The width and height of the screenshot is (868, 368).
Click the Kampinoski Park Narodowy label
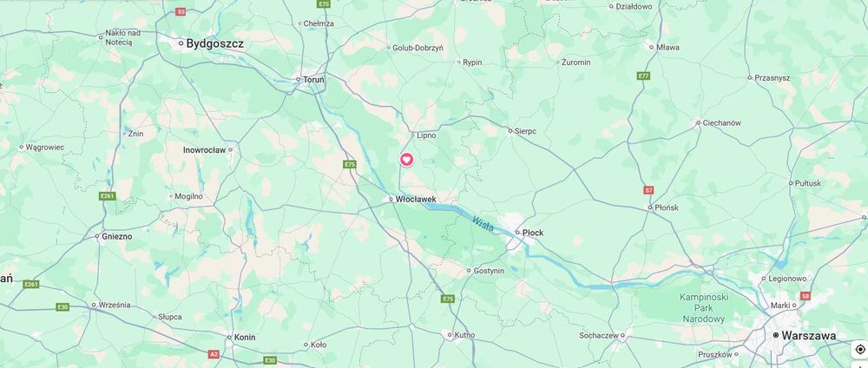point(704,308)
